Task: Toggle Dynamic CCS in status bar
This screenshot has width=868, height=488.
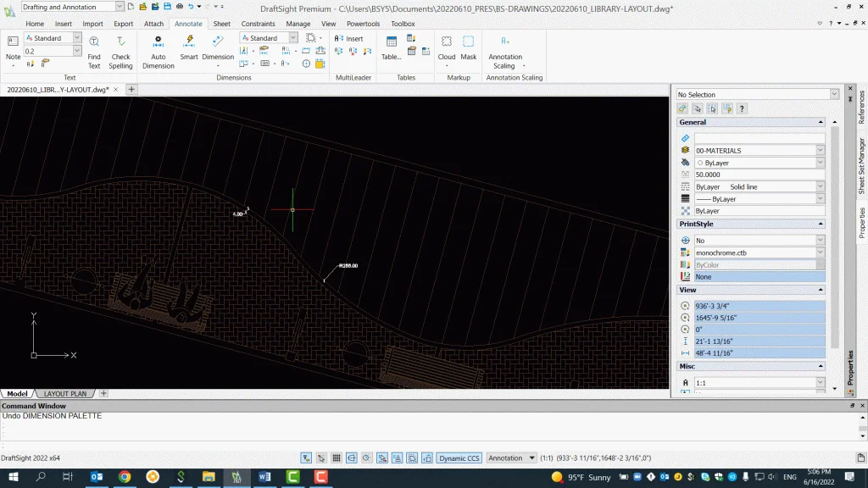Action: click(x=459, y=458)
